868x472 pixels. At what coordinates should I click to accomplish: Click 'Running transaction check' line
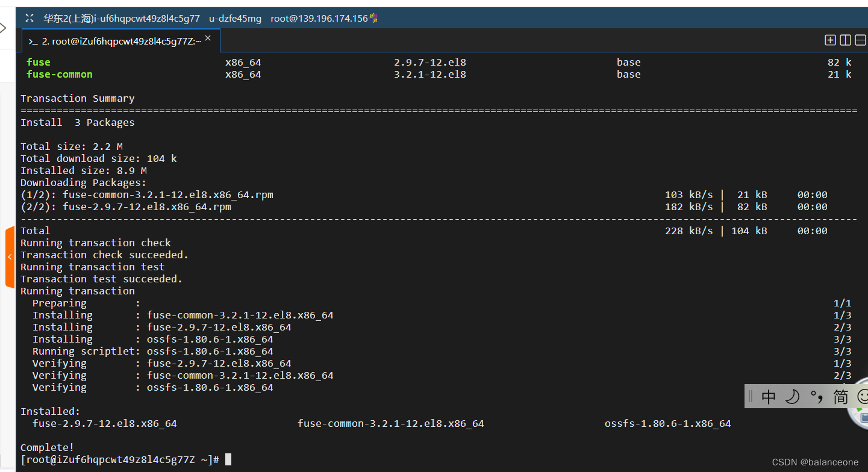coord(96,243)
